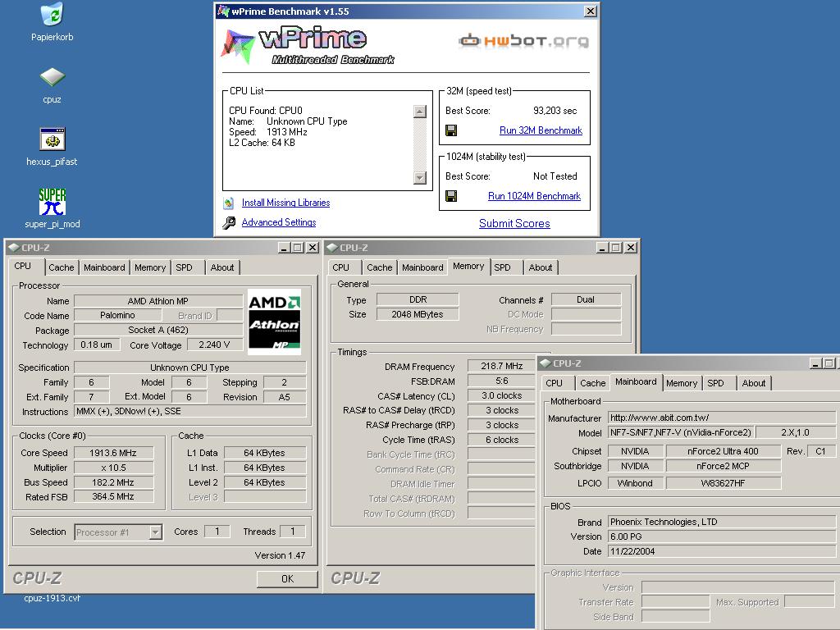
Task: Click the Multiplier value x 10.5
Action: [113, 468]
